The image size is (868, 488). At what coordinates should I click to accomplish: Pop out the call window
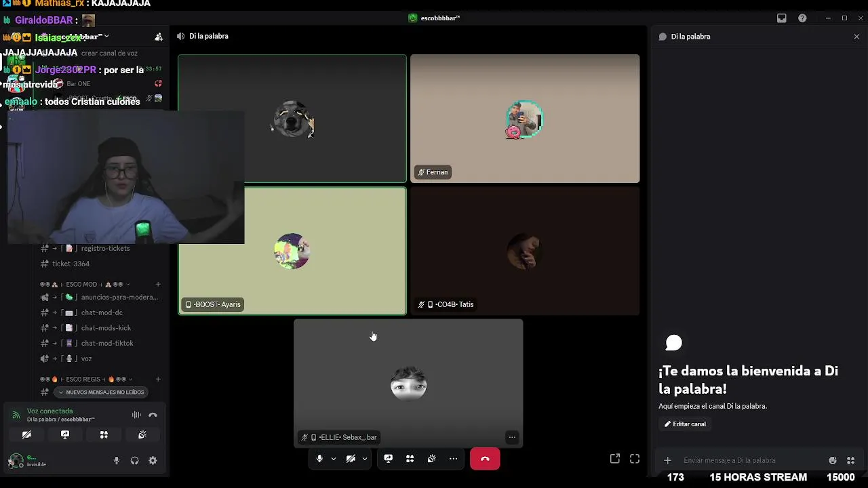point(615,459)
